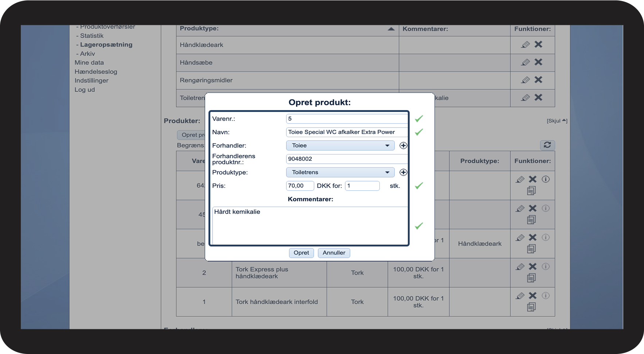This screenshot has height=354, width=644.
Task: Click the Navn text field
Action: [x=346, y=132]
